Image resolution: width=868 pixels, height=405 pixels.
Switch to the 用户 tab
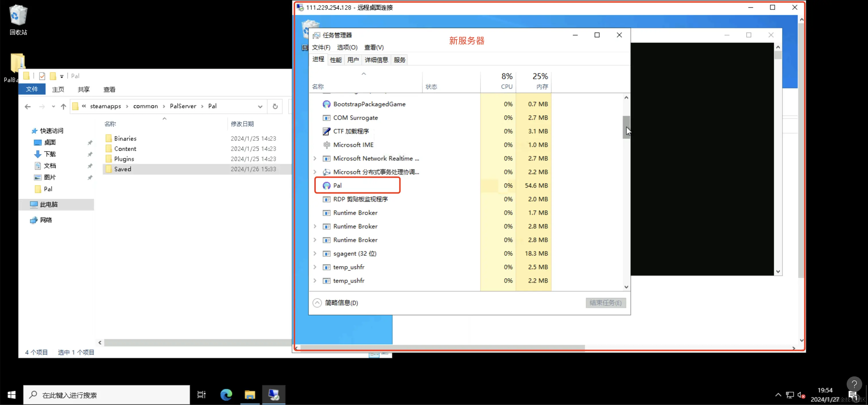click(353, 60)
